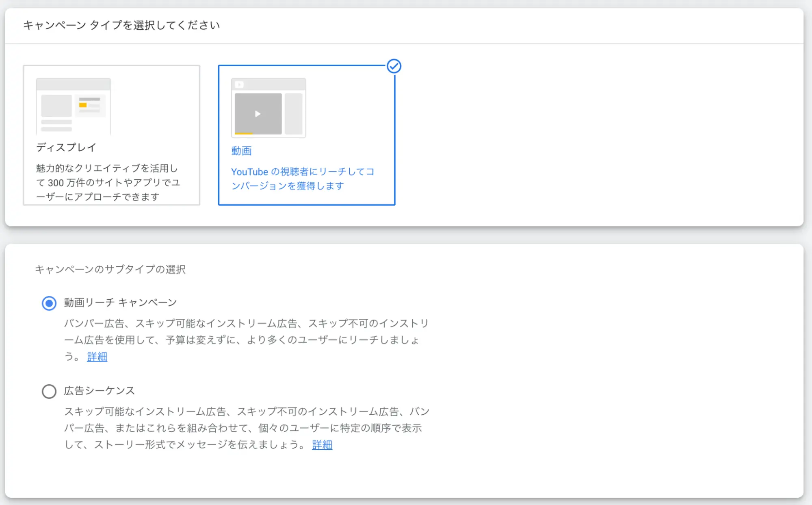Click the 魅力的なクリエイティブ description in Display card

[108, 182]
